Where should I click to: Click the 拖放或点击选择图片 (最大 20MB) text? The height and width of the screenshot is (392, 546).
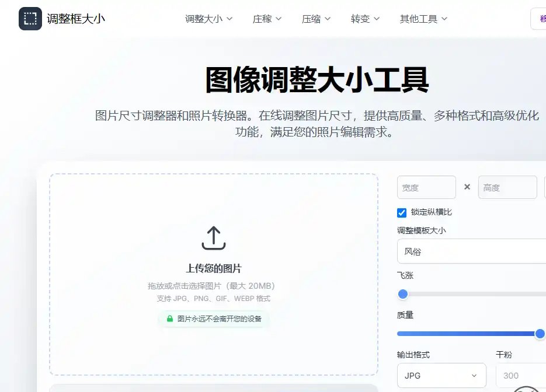click(x=211, y=286)
